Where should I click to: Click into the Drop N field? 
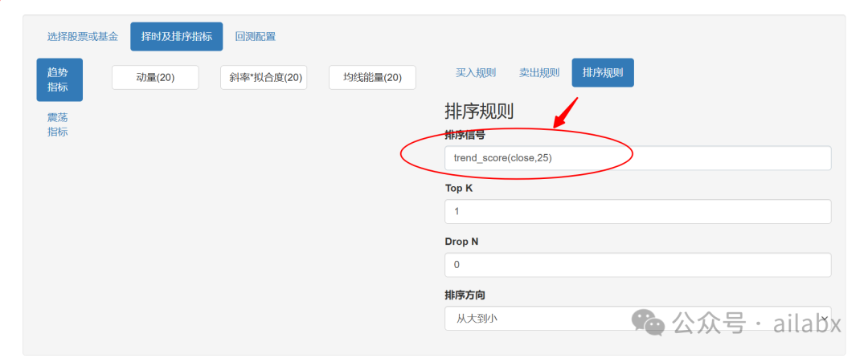[x=637, y=265]
